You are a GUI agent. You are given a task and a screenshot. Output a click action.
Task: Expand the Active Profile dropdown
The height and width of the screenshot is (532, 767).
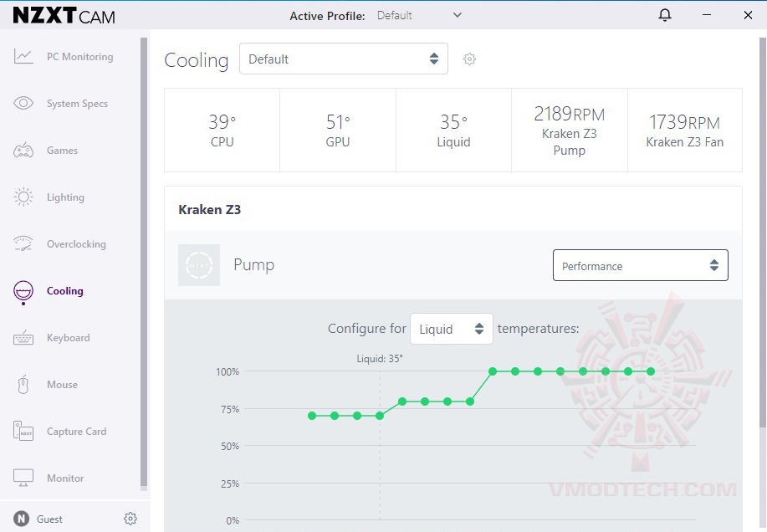pos(420,16)
